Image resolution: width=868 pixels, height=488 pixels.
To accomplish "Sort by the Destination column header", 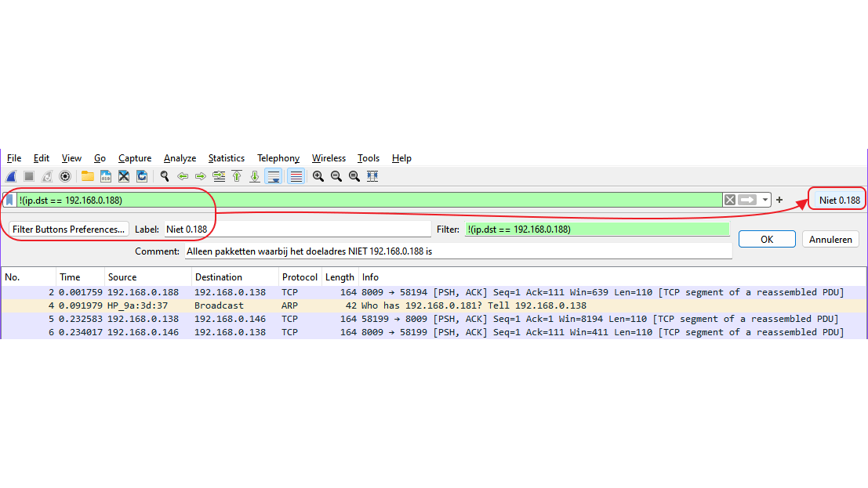I will [x=234, y=277].
